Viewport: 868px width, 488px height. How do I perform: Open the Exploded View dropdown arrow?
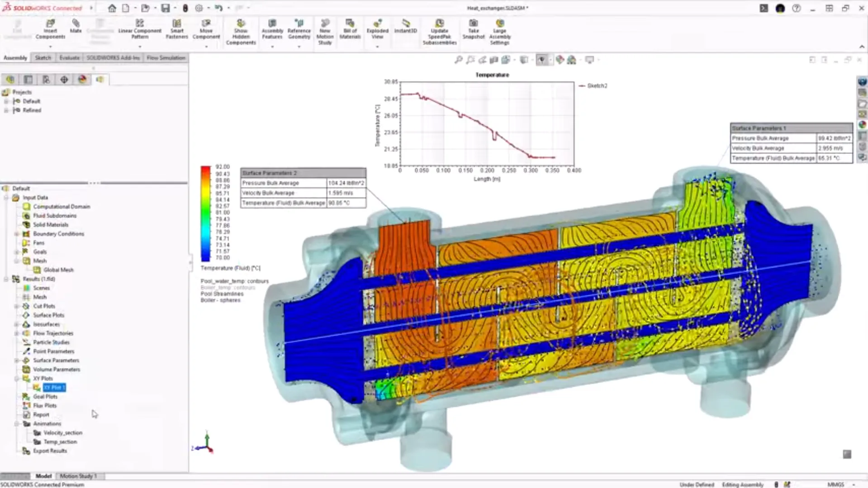pos(377,47)
